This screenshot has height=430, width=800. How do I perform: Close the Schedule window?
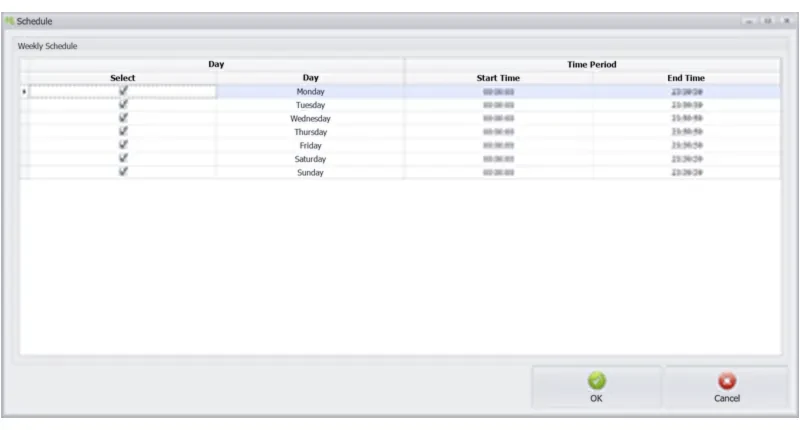coord(786,21)
